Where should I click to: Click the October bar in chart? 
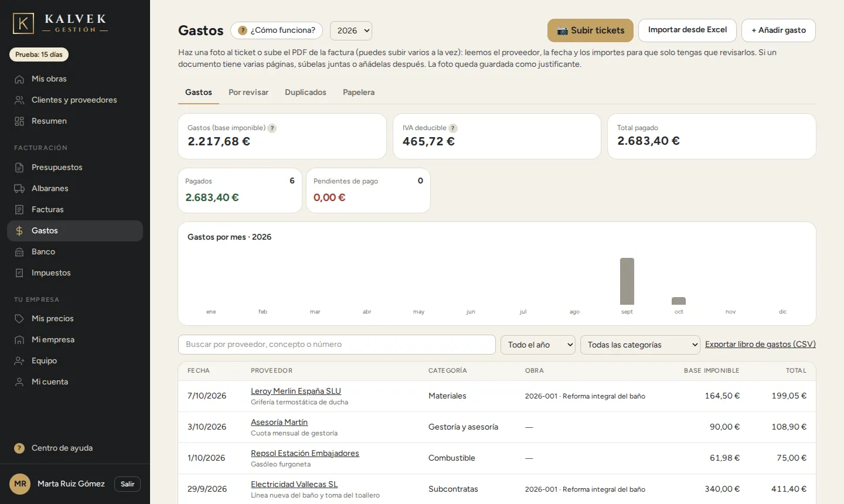tap(679, 301)
